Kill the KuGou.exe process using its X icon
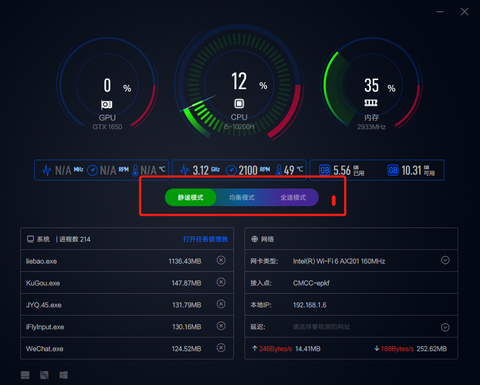The image size is (480, 385). coord(221,282)
